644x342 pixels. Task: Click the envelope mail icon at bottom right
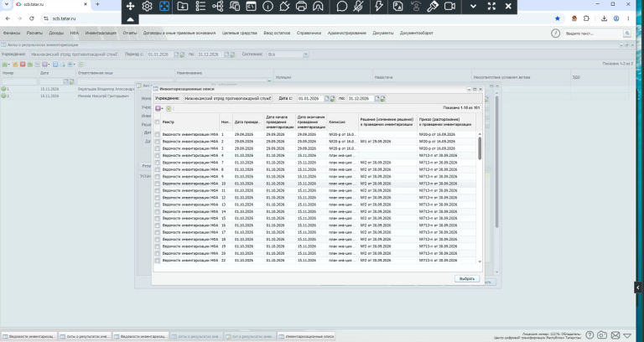point(615,335)
